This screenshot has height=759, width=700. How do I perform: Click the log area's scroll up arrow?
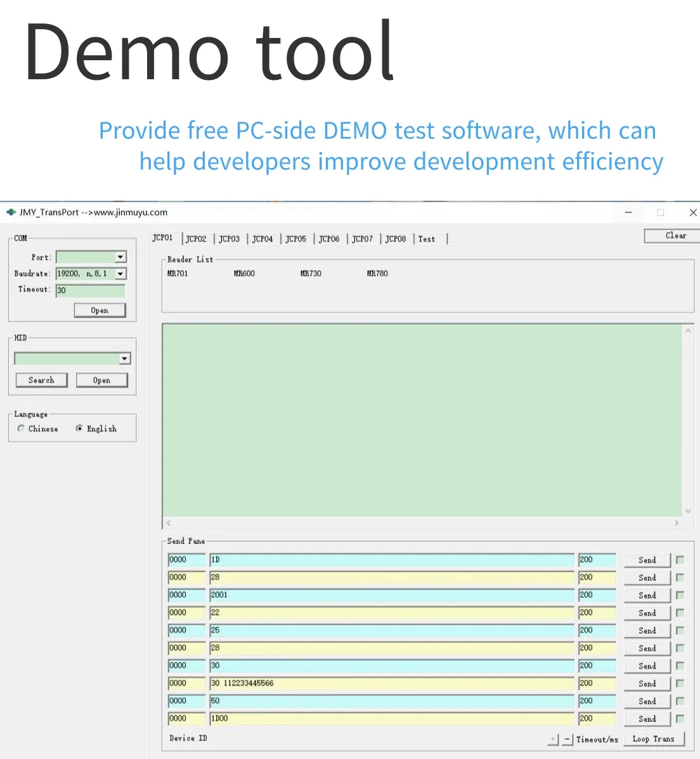click(688, 330)
